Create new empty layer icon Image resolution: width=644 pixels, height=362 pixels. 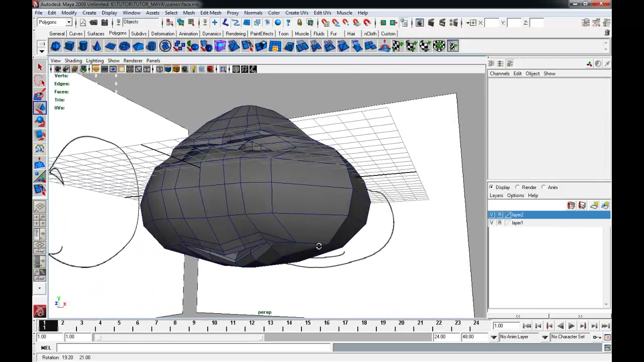594,205
